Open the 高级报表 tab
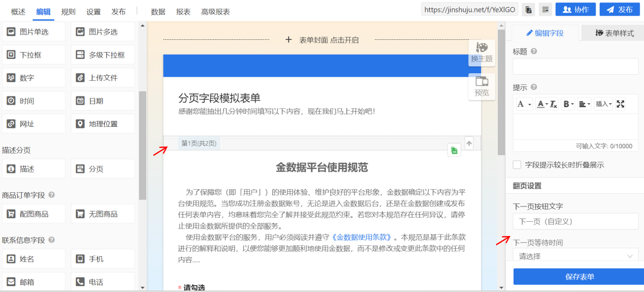The height and width of the screenshot is (292, 644). pyautogui.click(x=216, y=11)
